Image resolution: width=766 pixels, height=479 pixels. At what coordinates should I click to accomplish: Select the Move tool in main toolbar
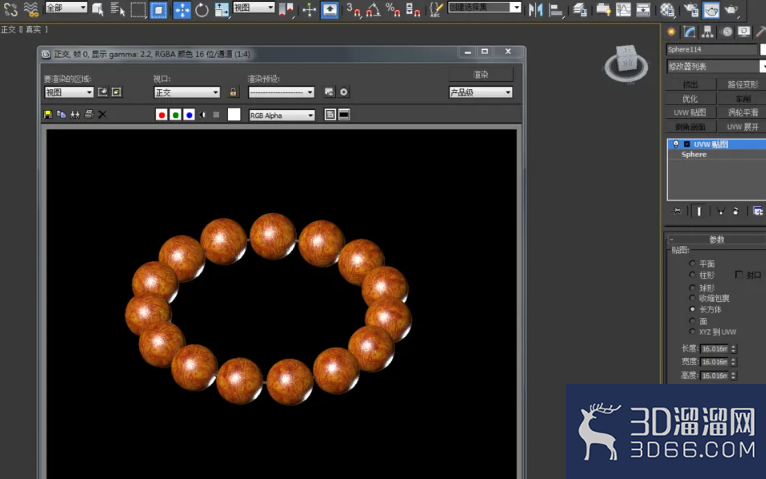(182, 10)
